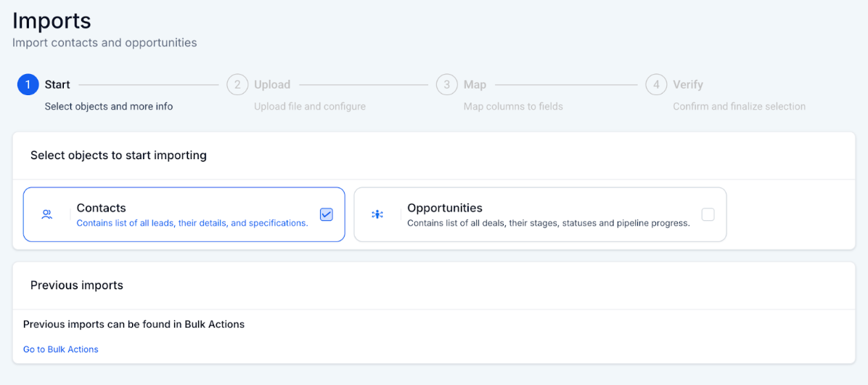Click the Opportunities pipeline icon
This screenshot has width=868, height=385.
tap(377, 214)
